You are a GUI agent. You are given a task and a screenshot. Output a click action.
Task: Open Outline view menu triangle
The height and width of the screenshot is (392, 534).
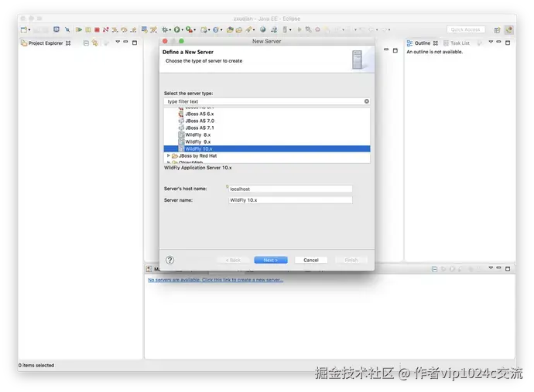tap(491, 42)
